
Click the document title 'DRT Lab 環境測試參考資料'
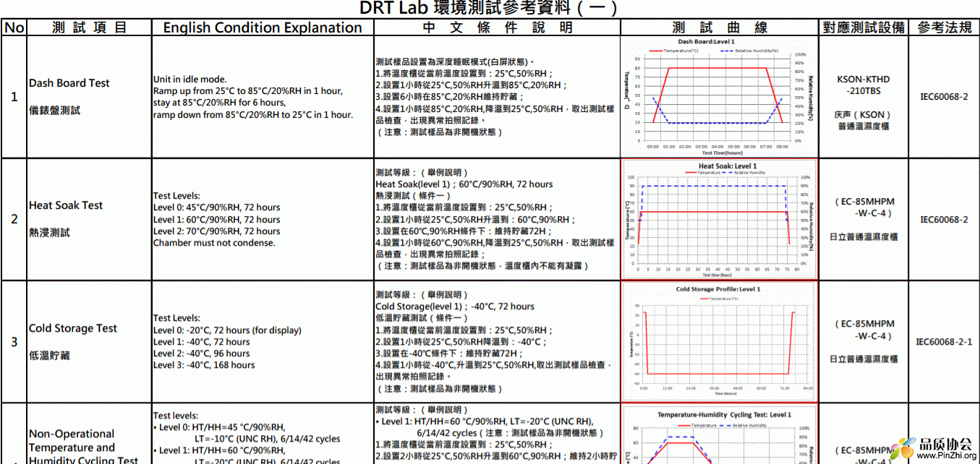click(490, 8)
